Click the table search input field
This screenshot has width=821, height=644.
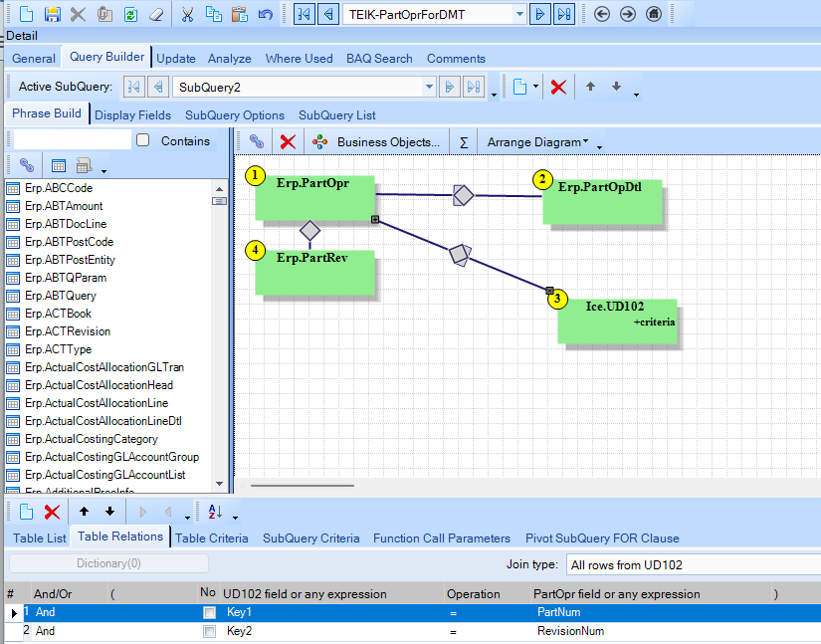pyautogui.click(x=72, y=141)
